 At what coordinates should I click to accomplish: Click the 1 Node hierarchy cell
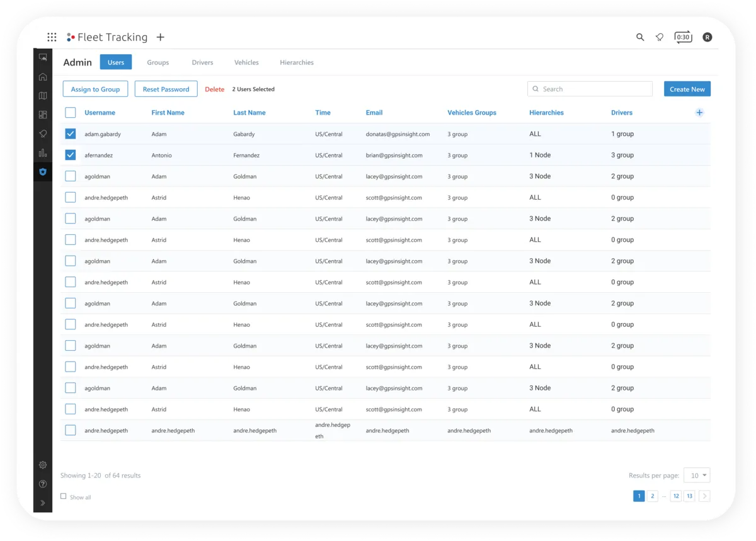tap(540, 155)
